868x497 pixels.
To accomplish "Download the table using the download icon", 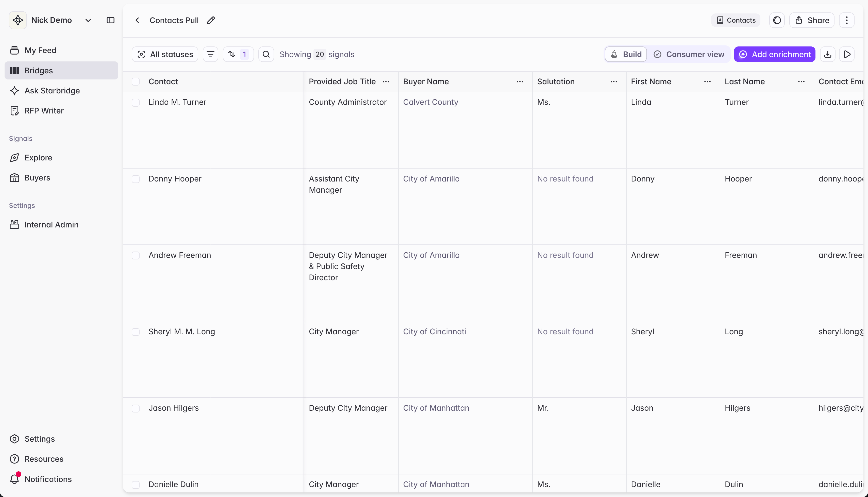I will [x=828, y=54].
